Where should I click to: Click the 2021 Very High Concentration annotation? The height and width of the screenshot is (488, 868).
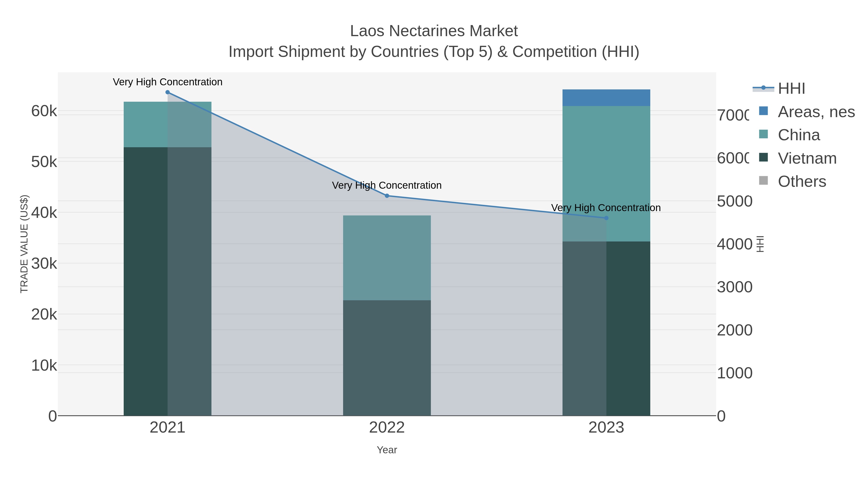[x=168, y=82]
